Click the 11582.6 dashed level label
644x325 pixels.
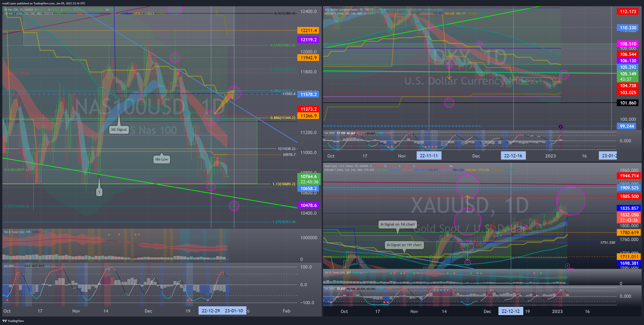click(x=289, y=94)
